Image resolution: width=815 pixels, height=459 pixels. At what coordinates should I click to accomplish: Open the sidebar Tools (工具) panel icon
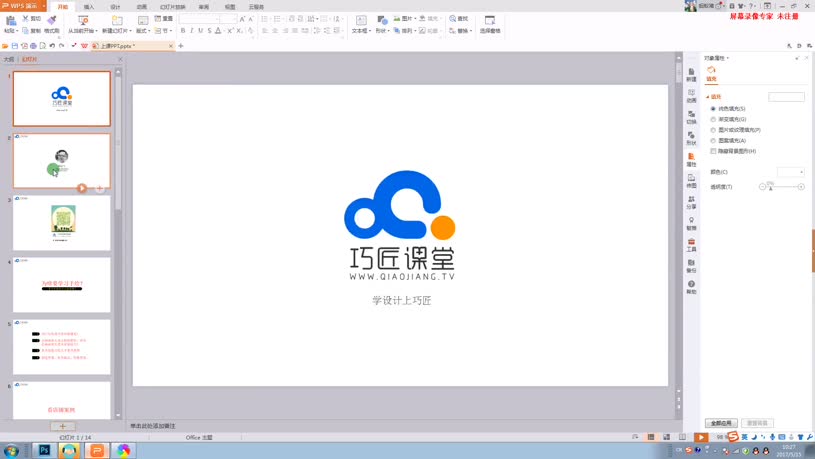point(691,245)
